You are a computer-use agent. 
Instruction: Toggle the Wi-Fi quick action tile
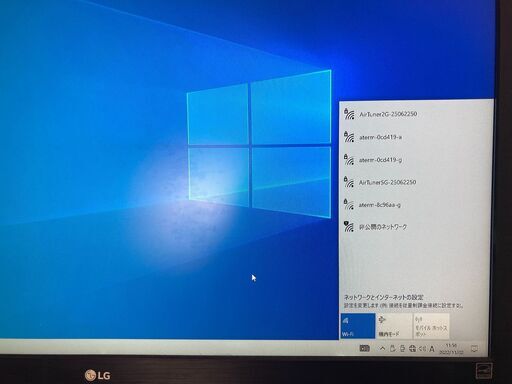point(358,326)
